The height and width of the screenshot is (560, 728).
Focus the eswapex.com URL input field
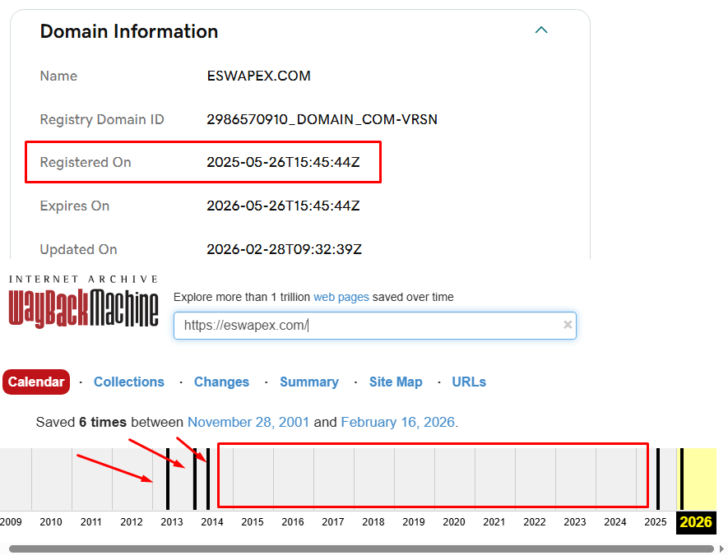[x=370, y=326]
